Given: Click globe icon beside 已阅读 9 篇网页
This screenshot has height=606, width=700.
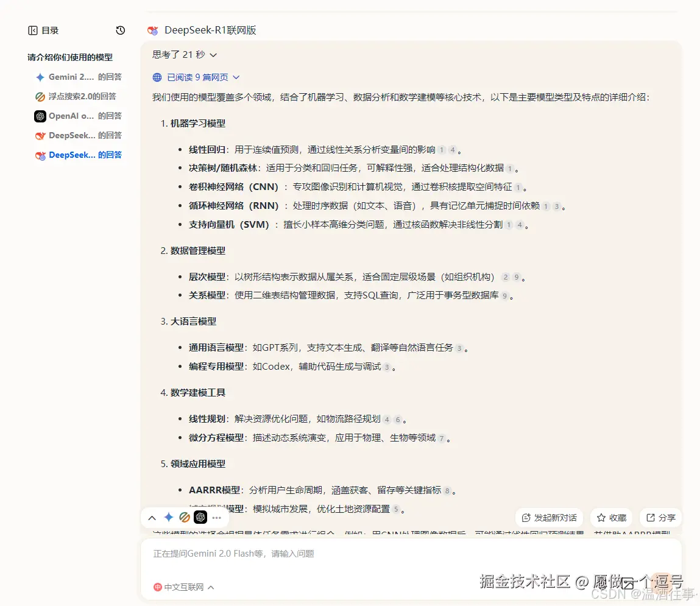Looking at the screenshot, I should point(157,77).
